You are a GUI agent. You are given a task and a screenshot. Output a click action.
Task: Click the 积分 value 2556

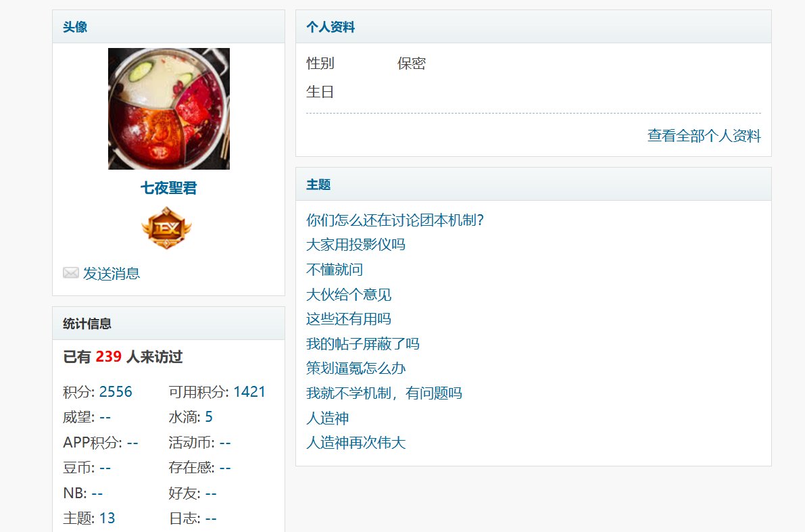click(116, 392)
